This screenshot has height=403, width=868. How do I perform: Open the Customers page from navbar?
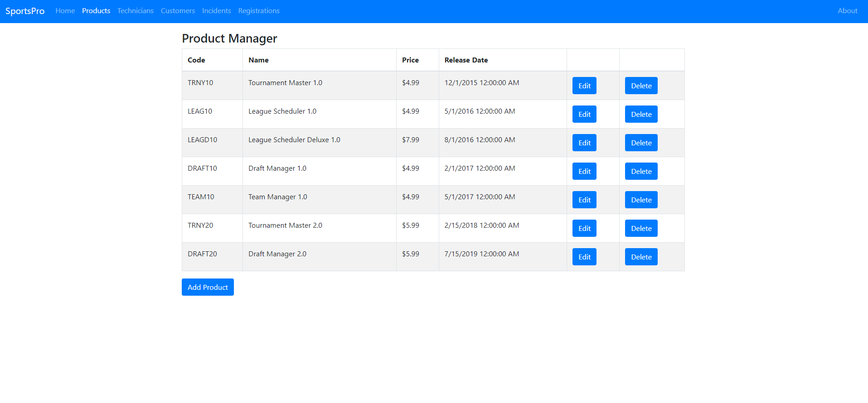[x=178, y=11]
